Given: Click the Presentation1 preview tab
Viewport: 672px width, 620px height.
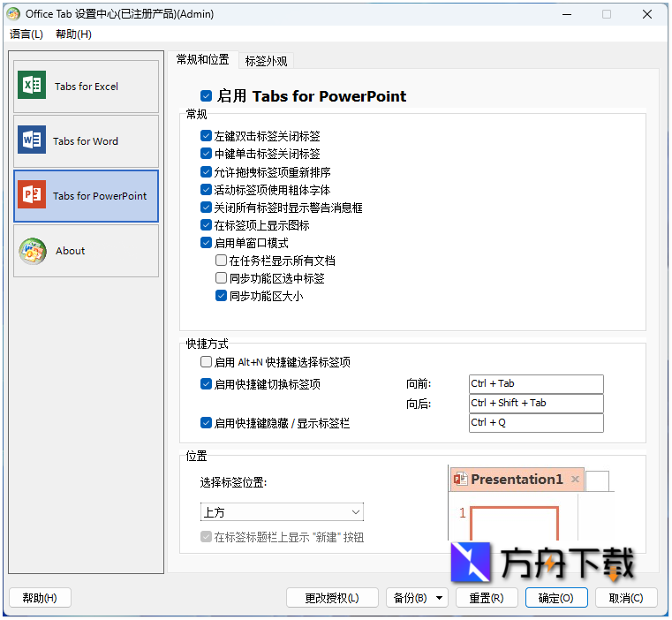Looking at the screenshot, I should (517, 479).
